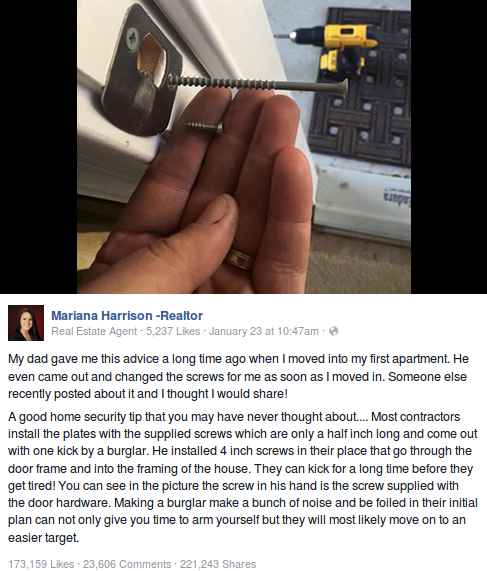View the 173,159 Likes list
Image resolution: width=487 pixels, height=571 pixels.
(x=41, y=564)
